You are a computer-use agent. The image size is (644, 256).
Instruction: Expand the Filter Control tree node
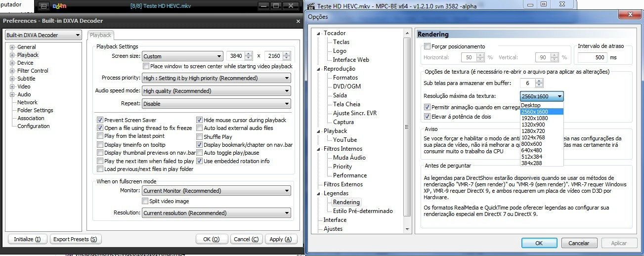click(x=12, y=71)
